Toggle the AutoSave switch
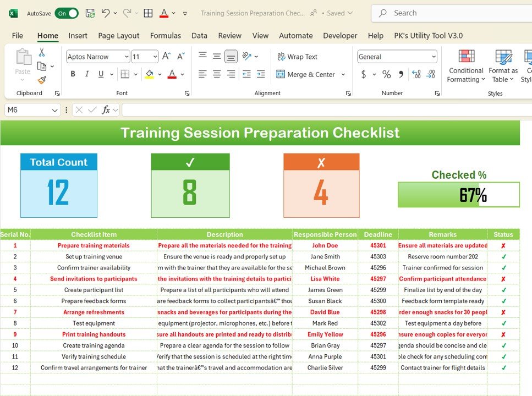Screen dimensions: 532x396 pos(66,13)
